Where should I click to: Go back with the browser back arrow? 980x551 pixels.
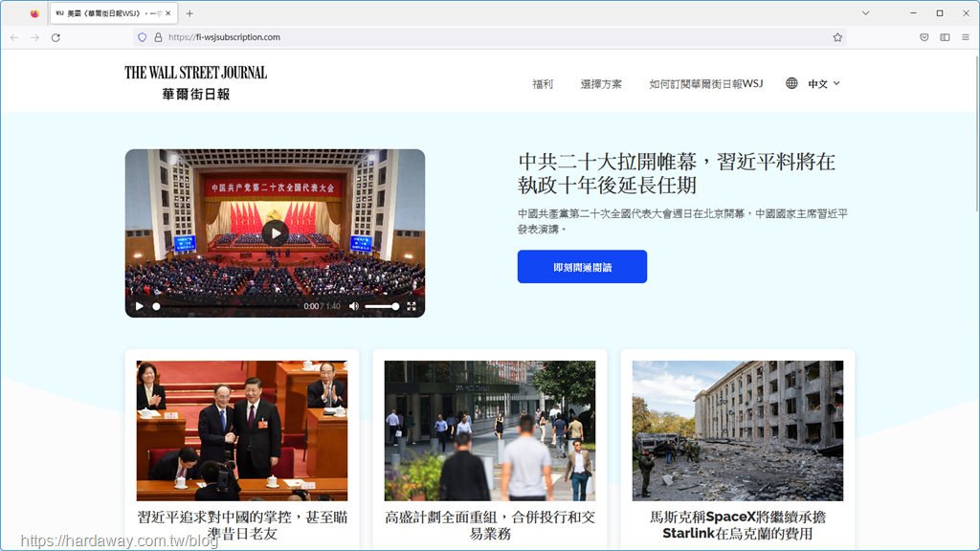(x=14, y=37)
